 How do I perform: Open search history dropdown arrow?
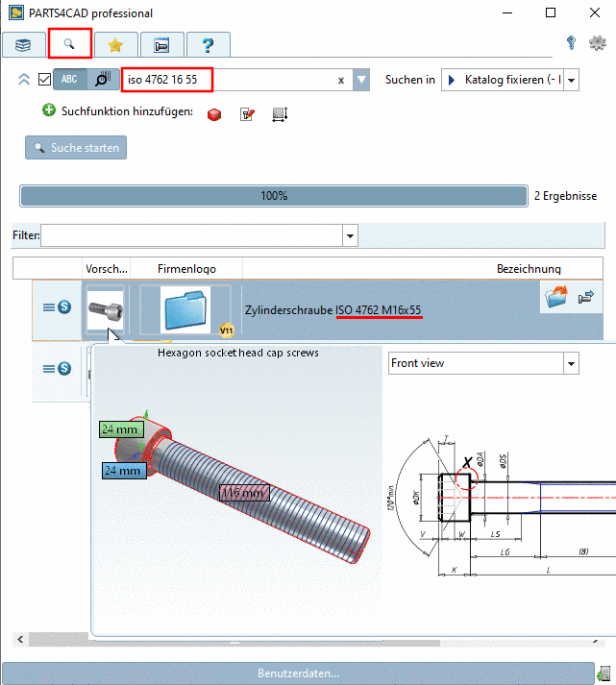(x=361, y=80)
